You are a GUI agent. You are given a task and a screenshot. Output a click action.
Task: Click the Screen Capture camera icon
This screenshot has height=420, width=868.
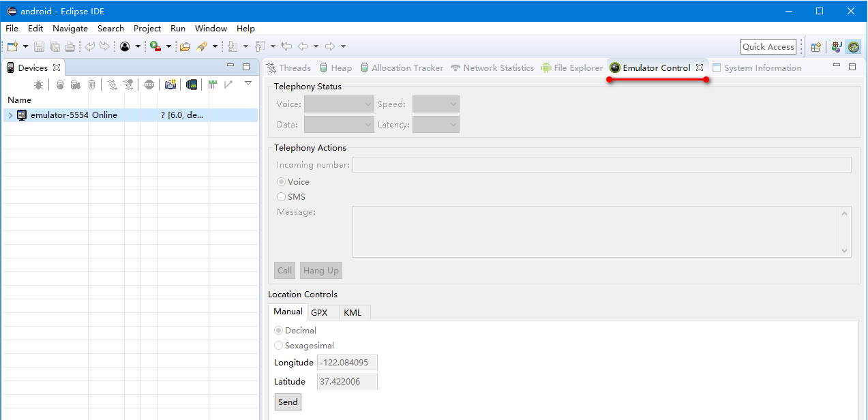coord(170,85)
